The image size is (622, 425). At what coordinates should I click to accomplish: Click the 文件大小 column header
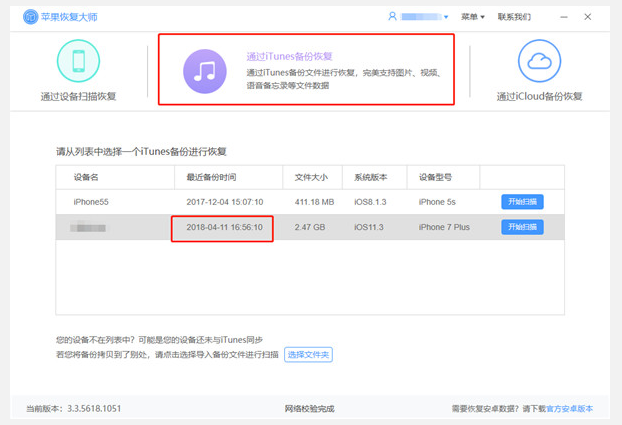click(311, 177)
